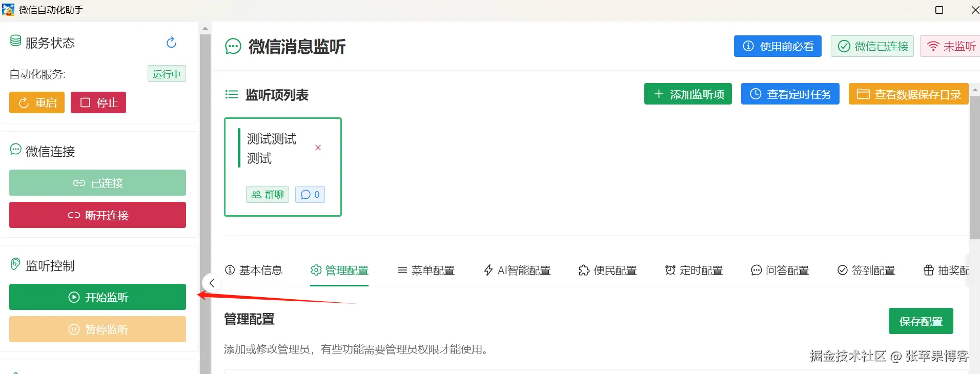980x374 pixels.
Task: Switch to the 基本信息 tab
Action: (254, 270)
